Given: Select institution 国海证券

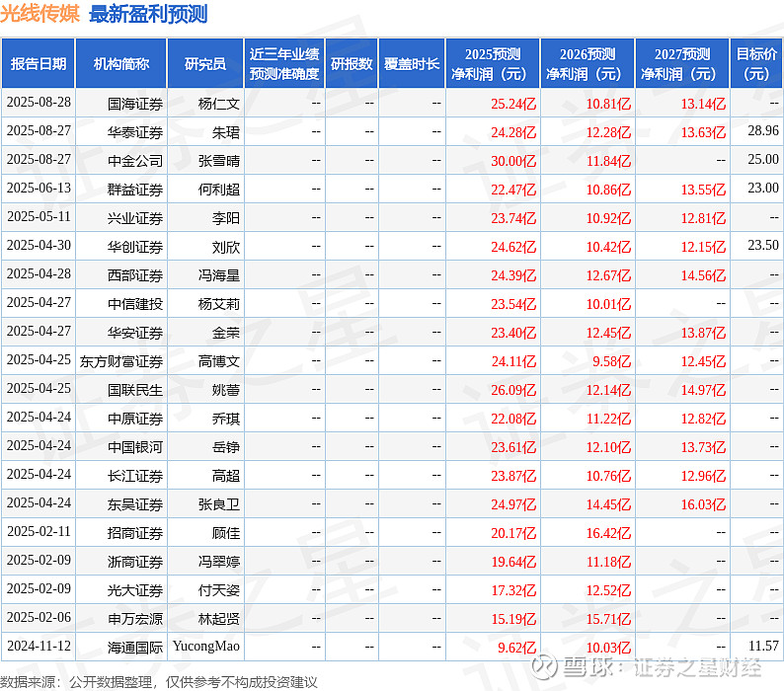Looking at the screenshot, I should (135, 104).
